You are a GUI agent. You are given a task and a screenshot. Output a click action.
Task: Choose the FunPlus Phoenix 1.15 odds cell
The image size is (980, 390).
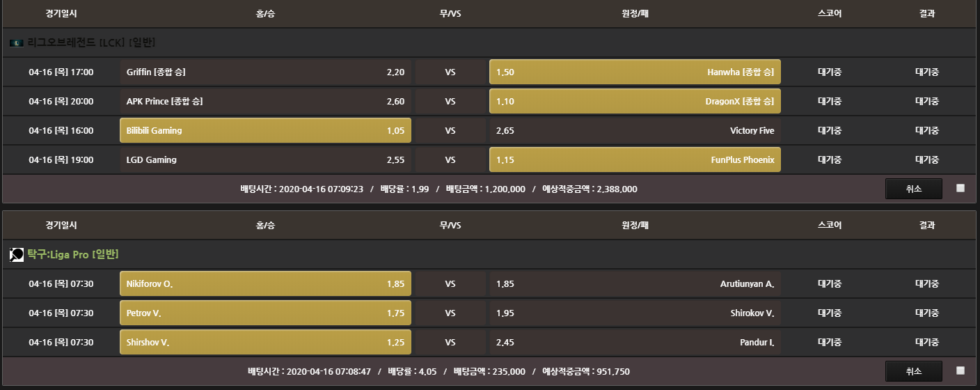(635, 159)
